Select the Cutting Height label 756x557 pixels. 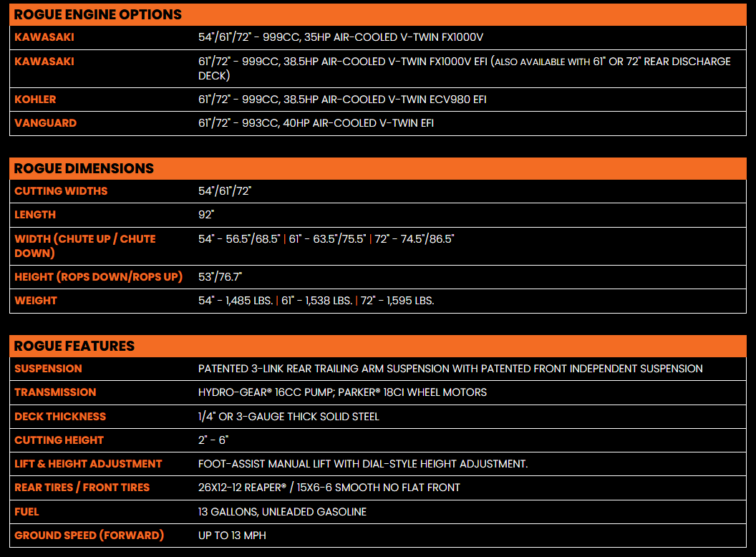tap(59, 440)
